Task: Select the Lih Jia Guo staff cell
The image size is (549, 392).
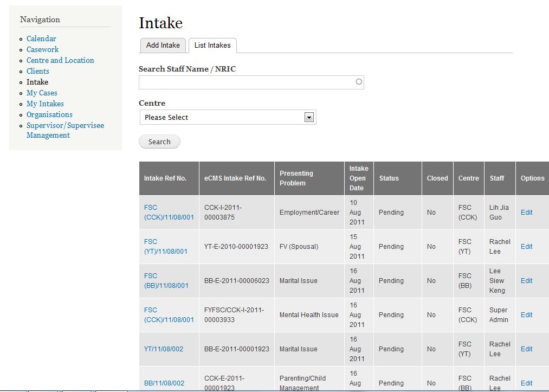Action: click(500, 213)
